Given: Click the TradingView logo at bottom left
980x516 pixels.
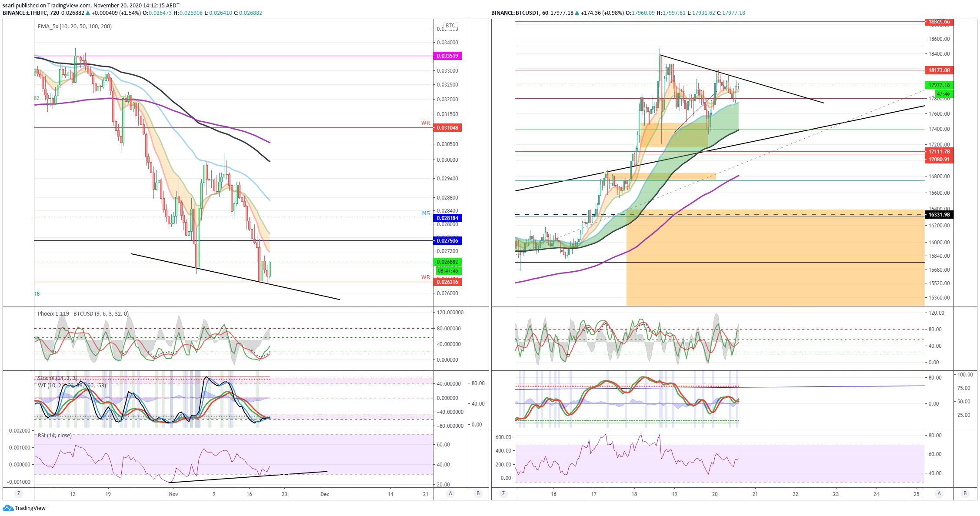Looking at the screenshot, I should click(x=24, y=508).
